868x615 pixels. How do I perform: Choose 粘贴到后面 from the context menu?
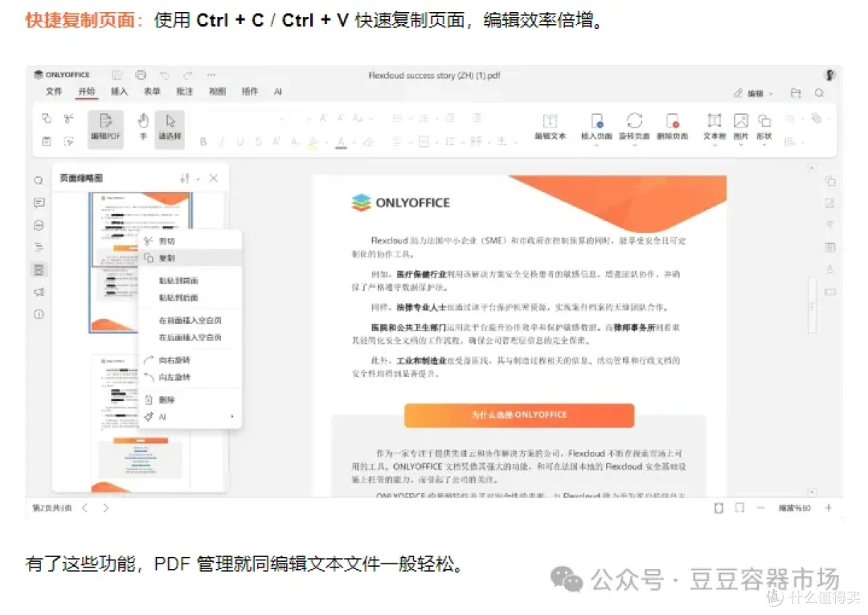(190, 297)
